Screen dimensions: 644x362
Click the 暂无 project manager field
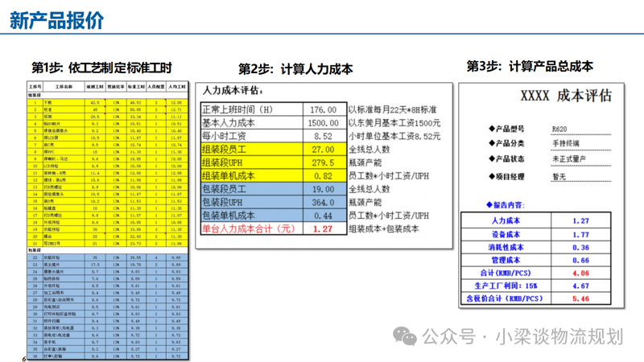(x=561, y=175)
